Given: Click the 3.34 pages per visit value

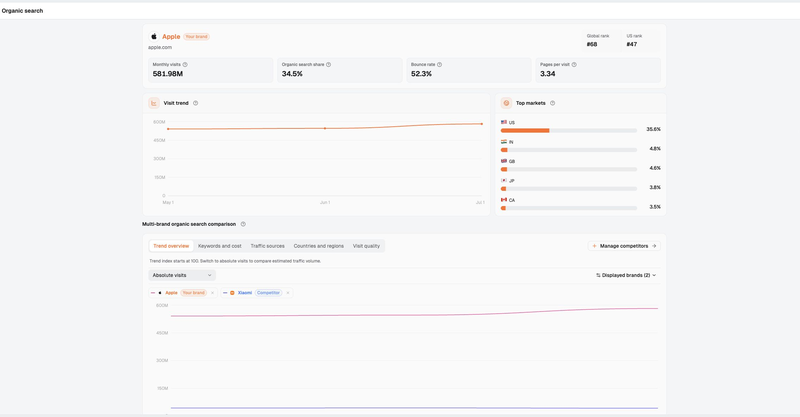Looking at the screenshot, I should [x=547, y=74].
